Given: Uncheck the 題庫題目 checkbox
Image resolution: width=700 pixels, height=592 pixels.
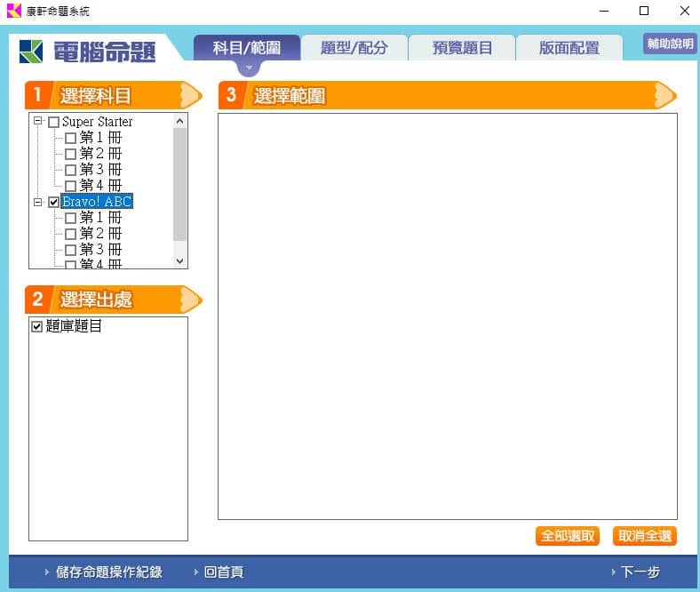Looking at the screenshot, I should click(37, 326).
